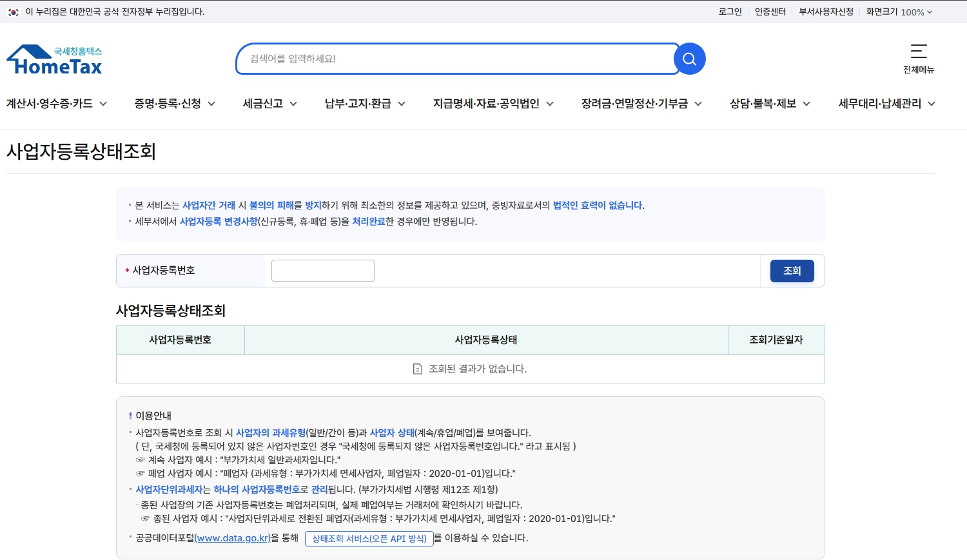The width and height of the screenshot is (967, 560).
Task: Click the 사업자등록번호 input field
Action: 323,271
